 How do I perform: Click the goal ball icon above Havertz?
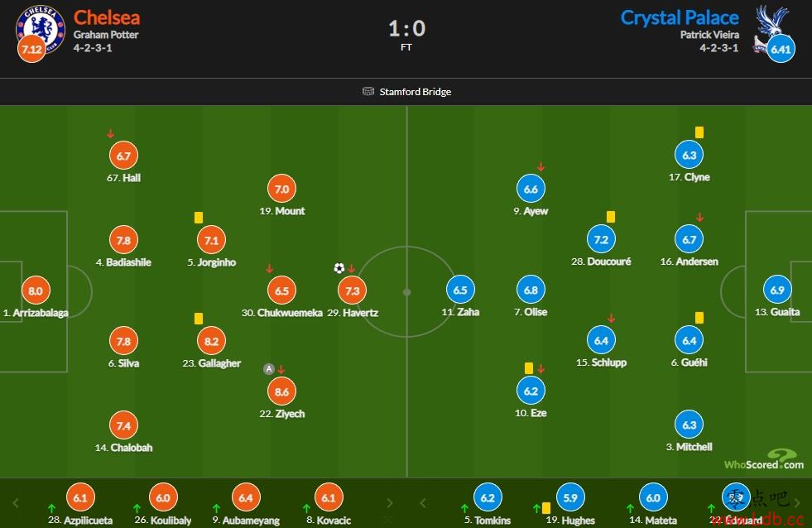(x=339, y=268)
